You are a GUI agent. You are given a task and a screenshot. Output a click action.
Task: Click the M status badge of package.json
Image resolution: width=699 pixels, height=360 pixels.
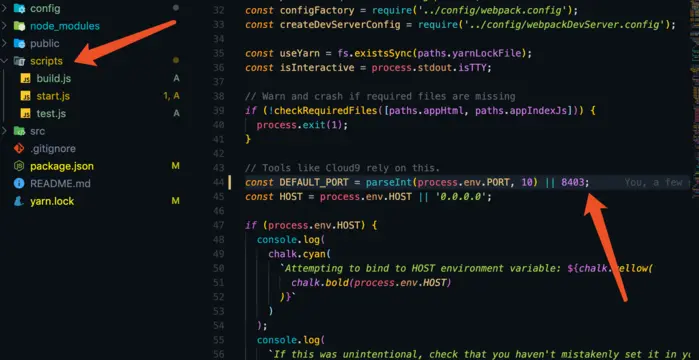point(176,166)
